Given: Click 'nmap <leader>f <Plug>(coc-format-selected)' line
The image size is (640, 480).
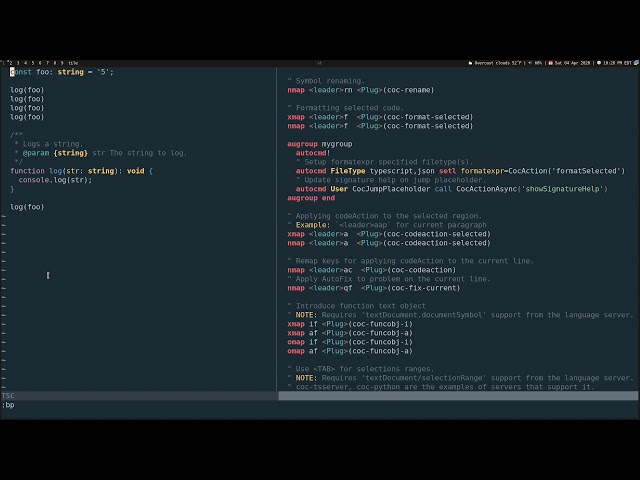Looking at the screenshot, I should 380,126.
